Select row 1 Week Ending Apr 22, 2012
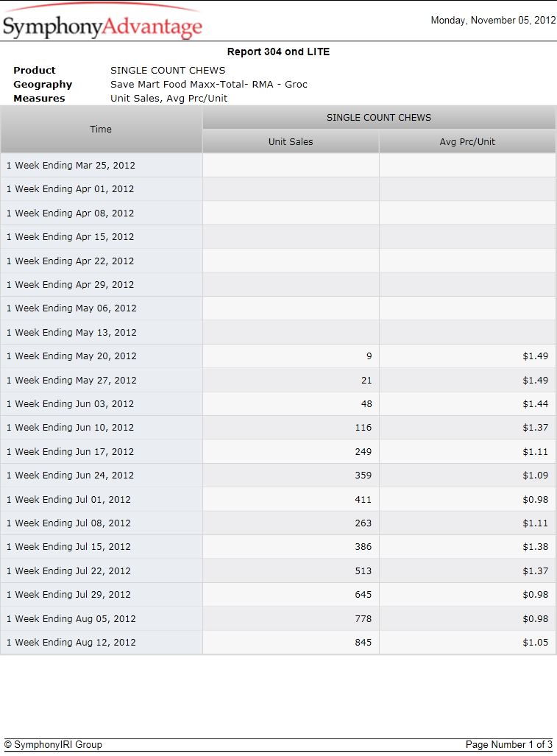The width and height of the screenshot is (557, 756). coord(278,261)
